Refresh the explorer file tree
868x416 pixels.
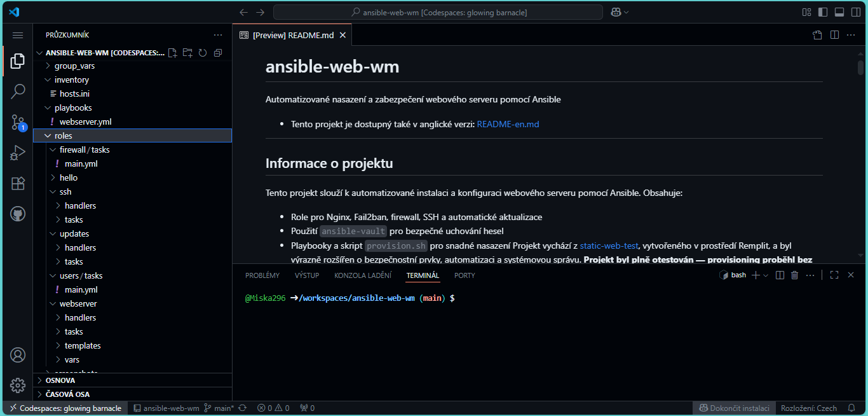(x=203, y=53)
